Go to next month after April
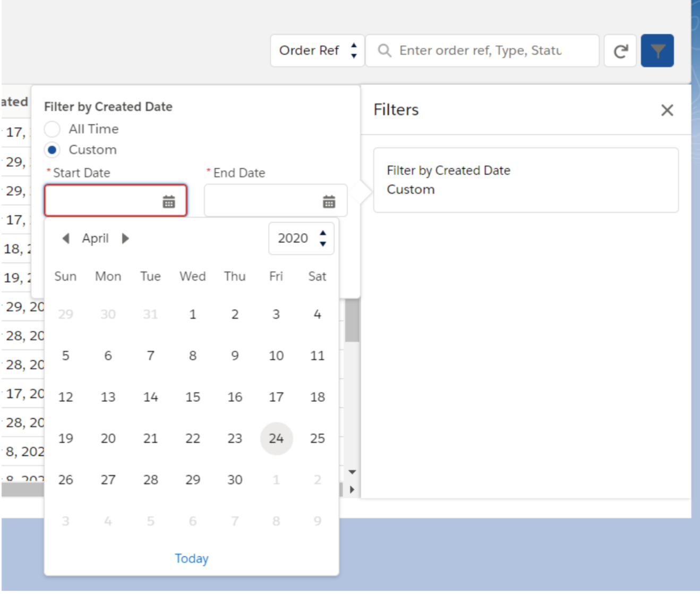 125,239
